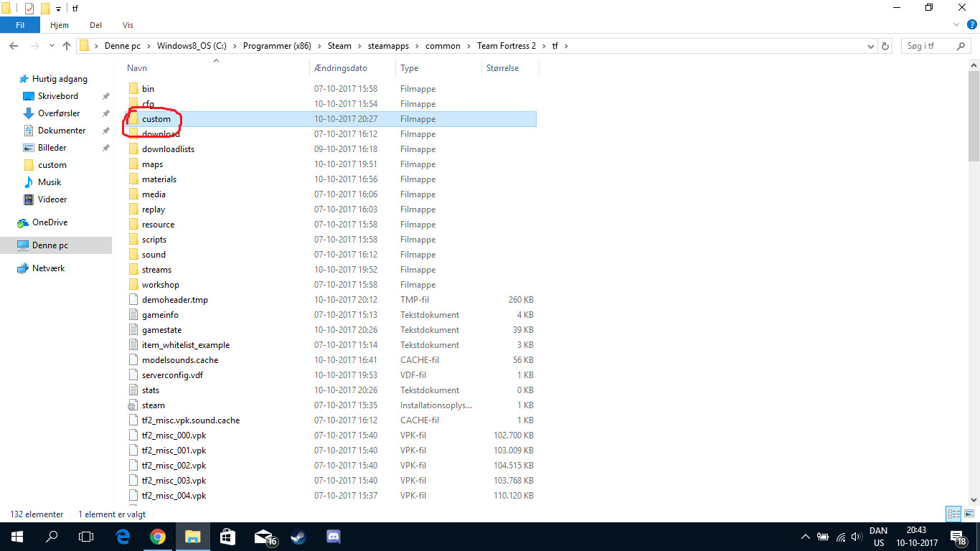Select the demoheader.tmp file icon
The height and width of the screenshot is (551, 980).
tap(133, 300)
